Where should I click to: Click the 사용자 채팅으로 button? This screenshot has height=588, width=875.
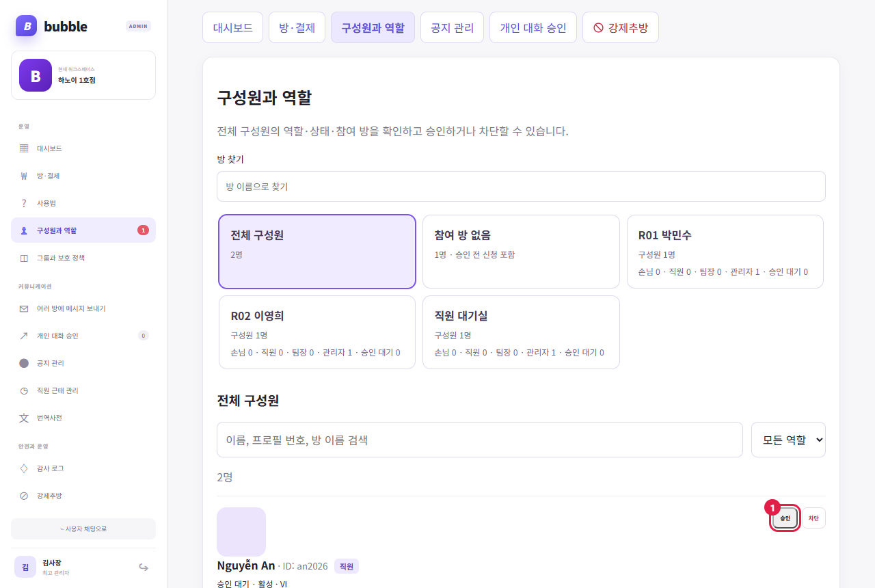pyautogui.click(x=83, y=529)
